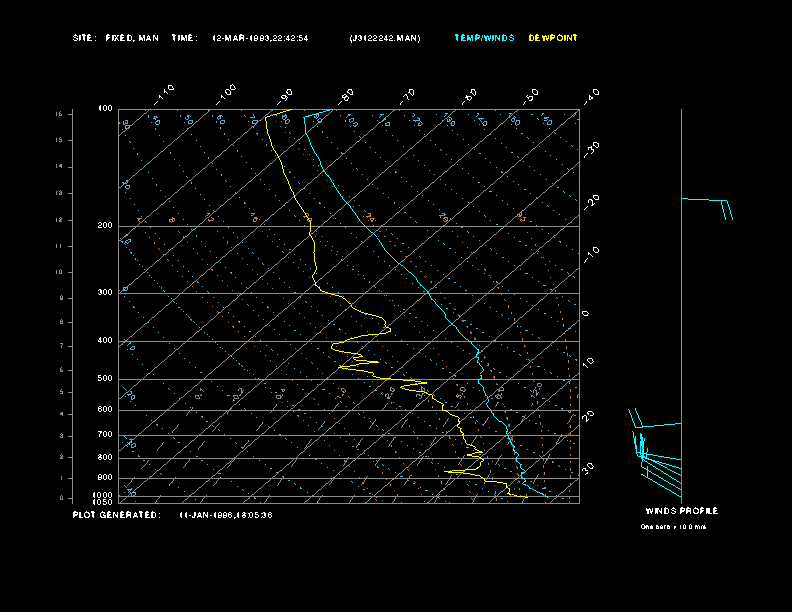792x612 pixels.
Task: Click the yellow DEWPOINT legend label
Action: pos(553,38)
